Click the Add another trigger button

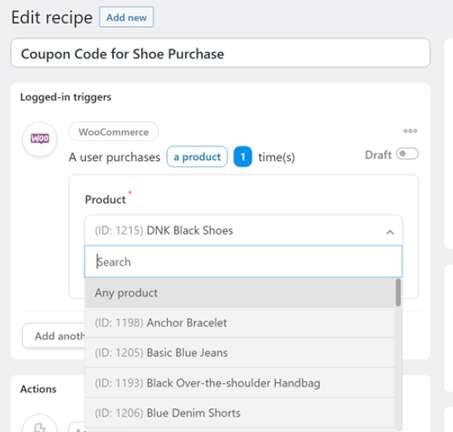54,336
